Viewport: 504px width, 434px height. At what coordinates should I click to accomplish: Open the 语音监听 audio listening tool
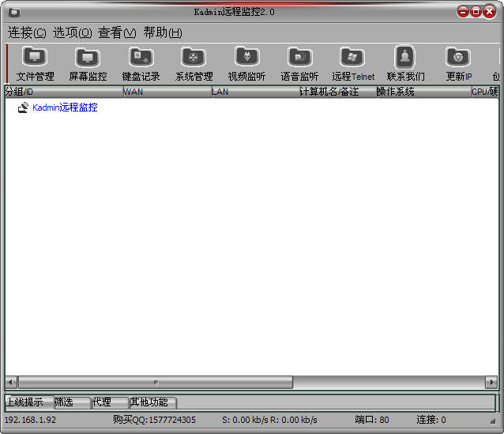pos(299,63)
